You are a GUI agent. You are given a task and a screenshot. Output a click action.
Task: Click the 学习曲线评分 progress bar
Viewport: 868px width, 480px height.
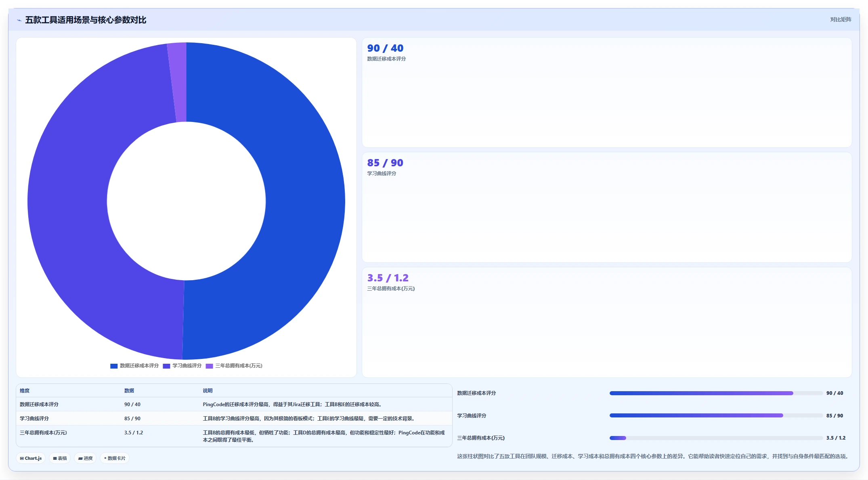(716, 415)
